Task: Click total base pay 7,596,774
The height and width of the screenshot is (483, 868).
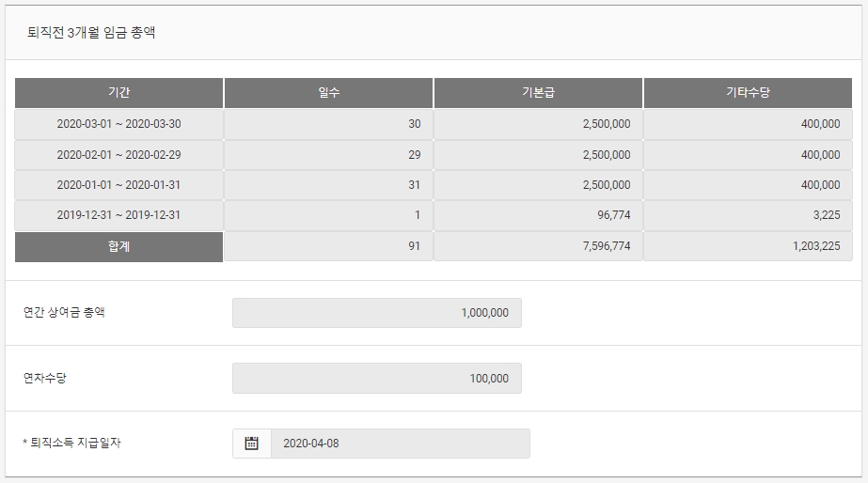Action: 538,246
